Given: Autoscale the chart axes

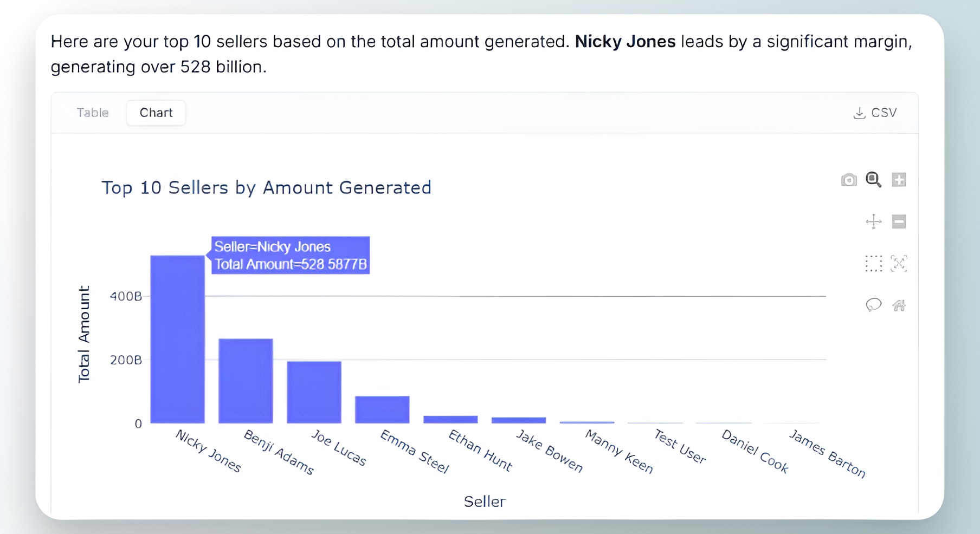Looking at the screenshot, I should (x=899, y=264).
